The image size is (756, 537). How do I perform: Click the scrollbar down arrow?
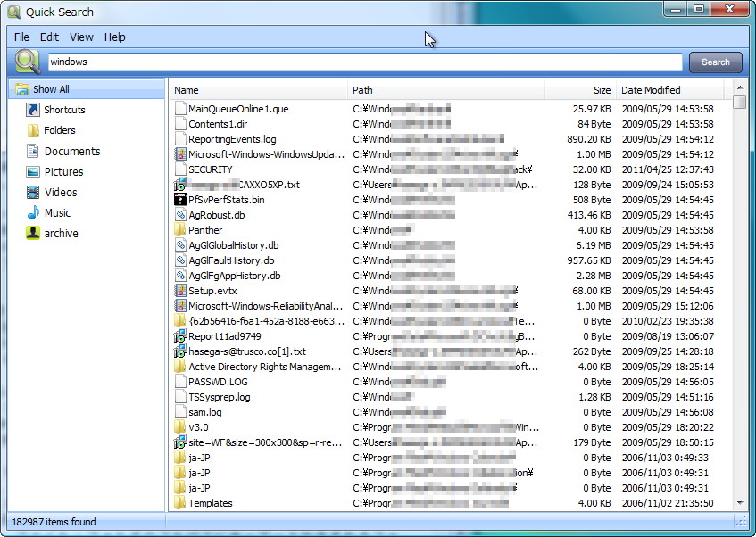point(740,503)
